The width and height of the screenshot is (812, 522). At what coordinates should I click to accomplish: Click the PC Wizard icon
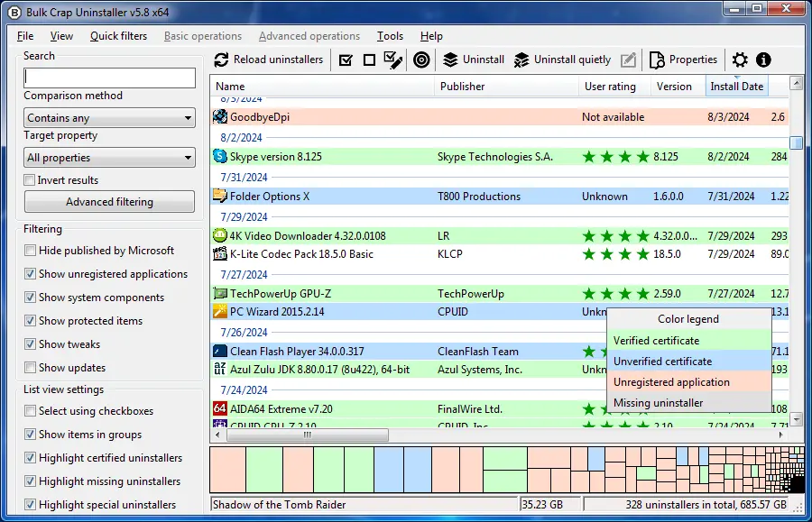coord(220,312)
